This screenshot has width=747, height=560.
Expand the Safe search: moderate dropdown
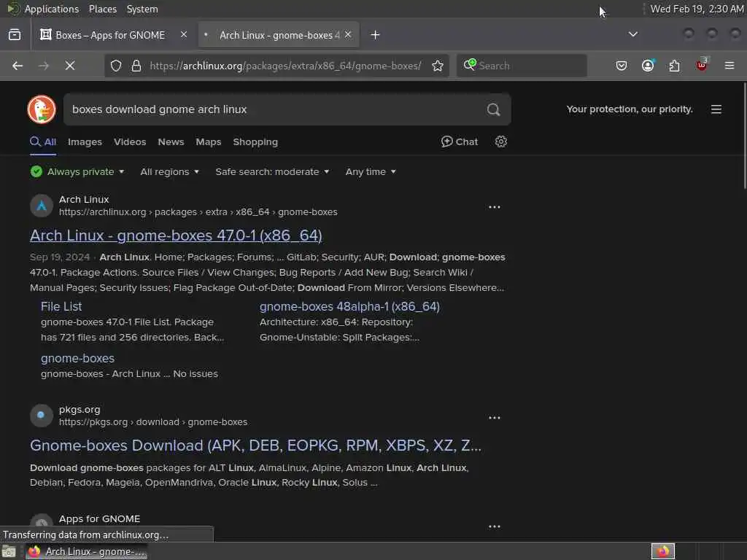coord(272,171)
